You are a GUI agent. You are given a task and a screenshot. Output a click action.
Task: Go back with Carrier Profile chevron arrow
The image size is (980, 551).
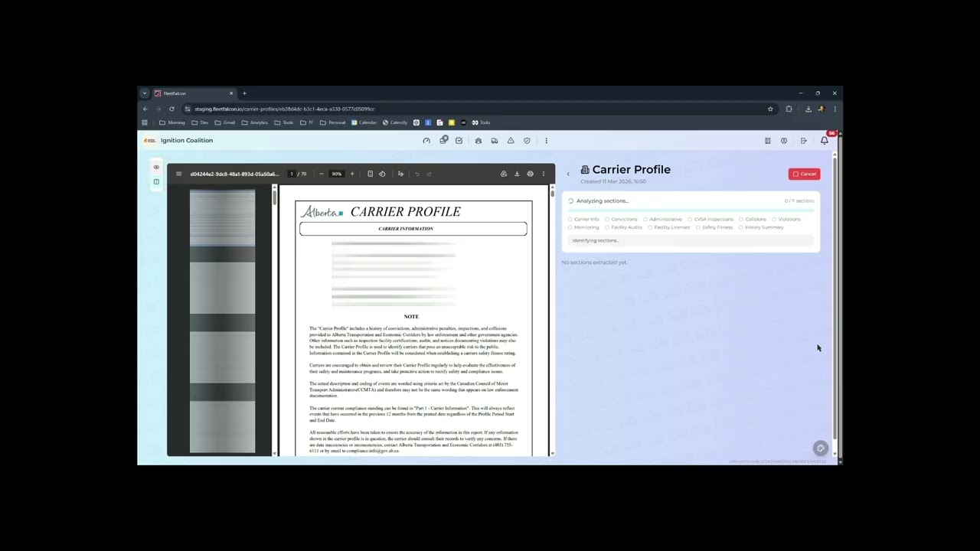tap(568, 174)
